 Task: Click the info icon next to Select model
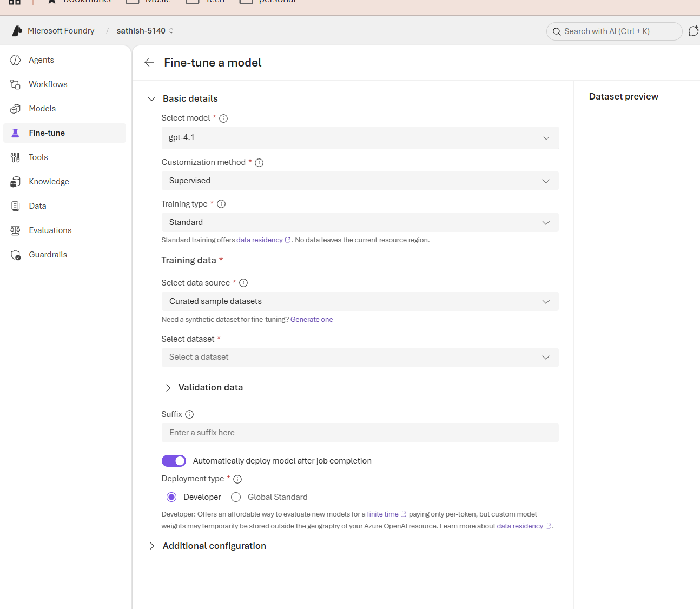223,118
